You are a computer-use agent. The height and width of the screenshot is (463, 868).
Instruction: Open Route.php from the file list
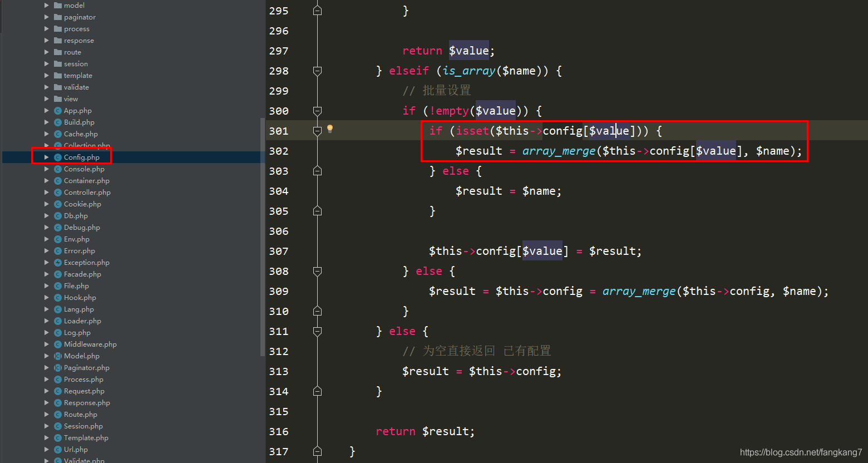[x=80, y=415]
